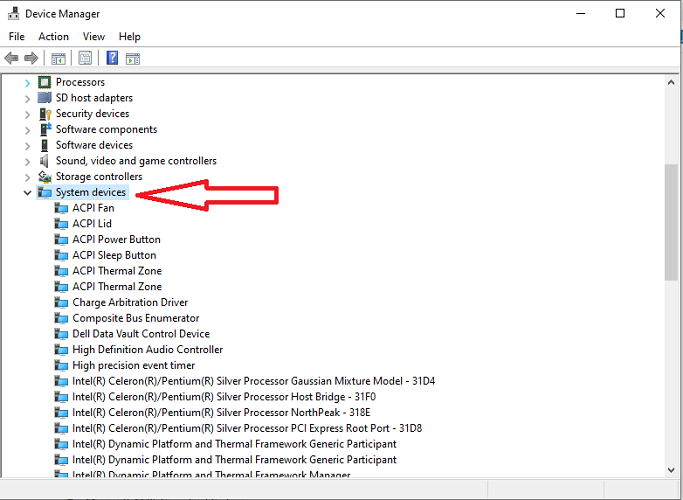Viewport: 683px width, 500px height.
Task: Click the Storage controllers icon
Action: tap(44, 176)
